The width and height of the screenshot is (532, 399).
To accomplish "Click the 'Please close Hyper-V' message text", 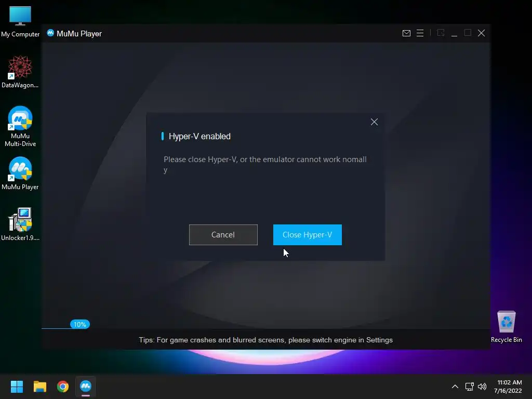I will point(265,164).
